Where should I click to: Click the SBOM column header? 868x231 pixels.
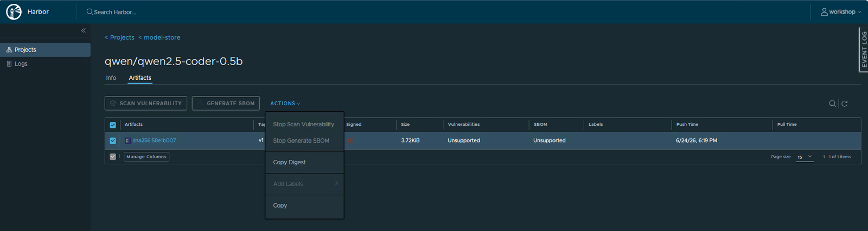pos(540,125)
